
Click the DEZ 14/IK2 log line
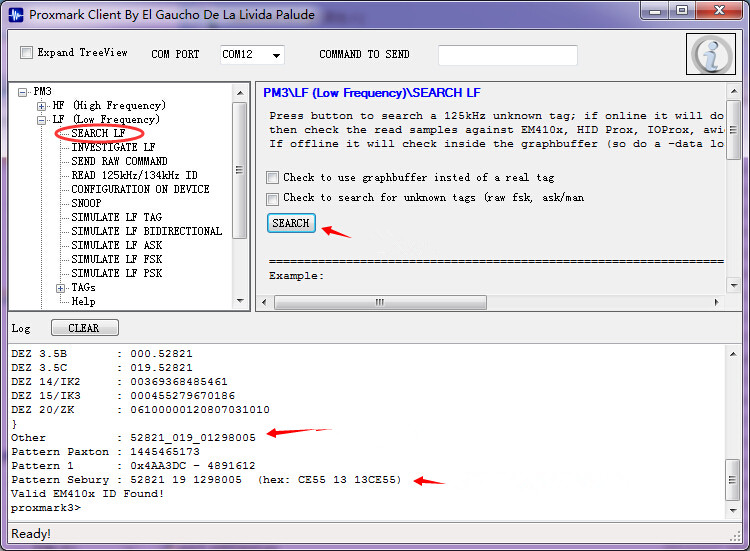119,382
